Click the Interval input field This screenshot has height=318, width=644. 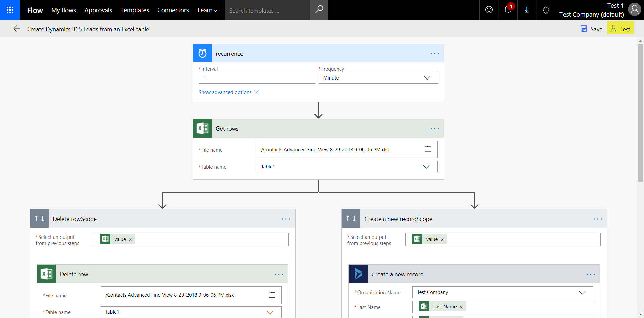click(x=257, y=78)
